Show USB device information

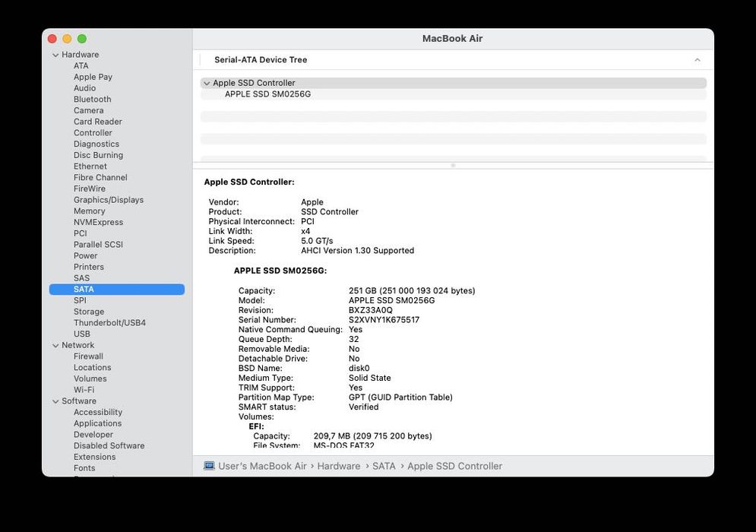coord(81,334)
